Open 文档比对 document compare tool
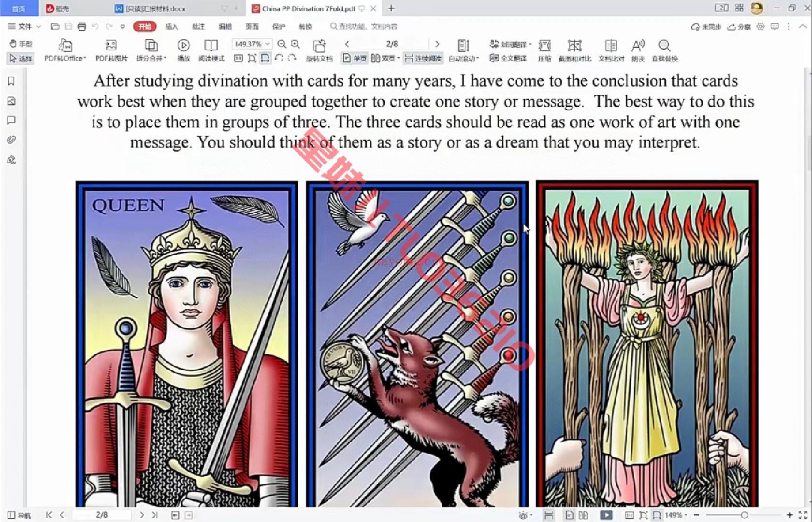This screenshot has width=812, height=522. (x=611, y=51)
